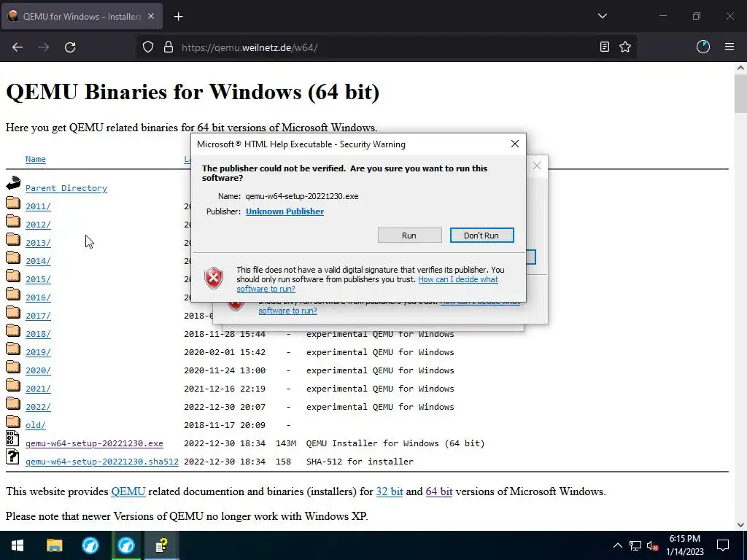This screenshot has width=747, height=560.
Task: Click the red shield warning icon
Action: pyautogui.click(x=214, y=278)
